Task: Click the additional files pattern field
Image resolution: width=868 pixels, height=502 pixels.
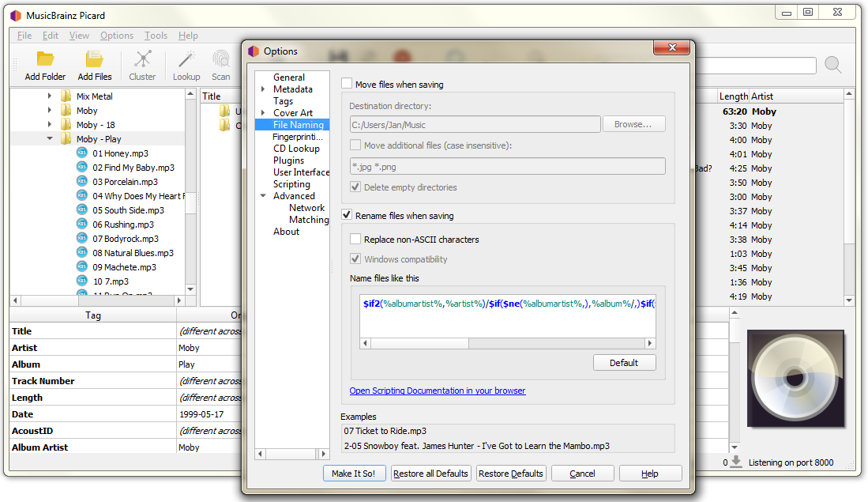Action: point(507,166)
